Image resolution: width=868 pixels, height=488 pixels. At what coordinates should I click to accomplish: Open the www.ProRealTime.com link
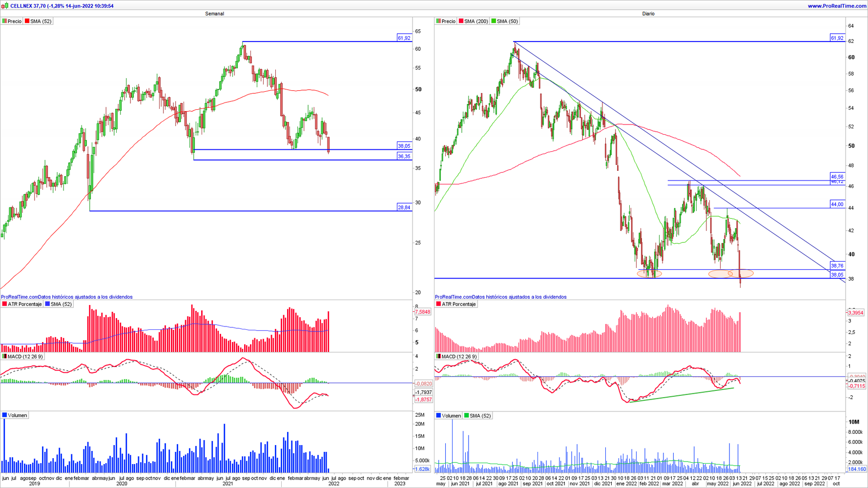837,6
